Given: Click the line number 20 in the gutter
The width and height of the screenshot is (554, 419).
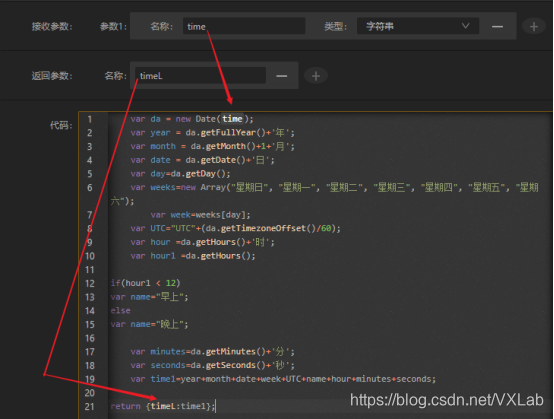Looking at the screenshot, I should 90,393.
